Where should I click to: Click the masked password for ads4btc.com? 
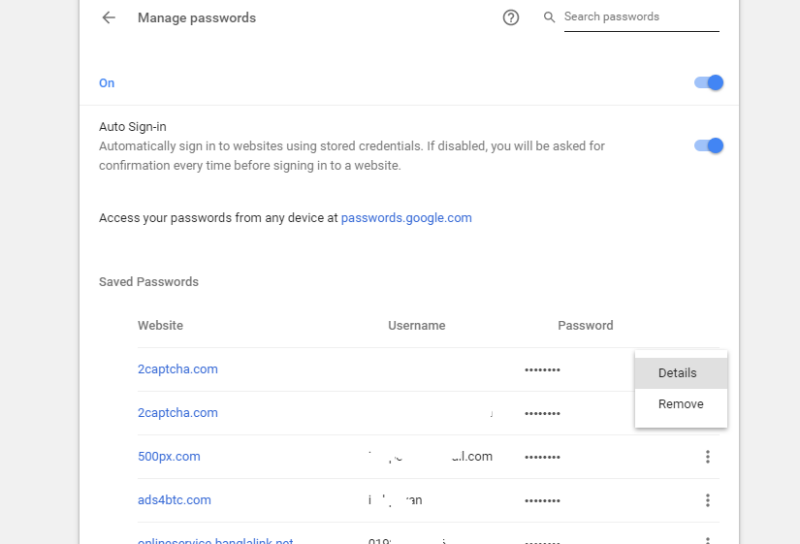pos(542,500)
